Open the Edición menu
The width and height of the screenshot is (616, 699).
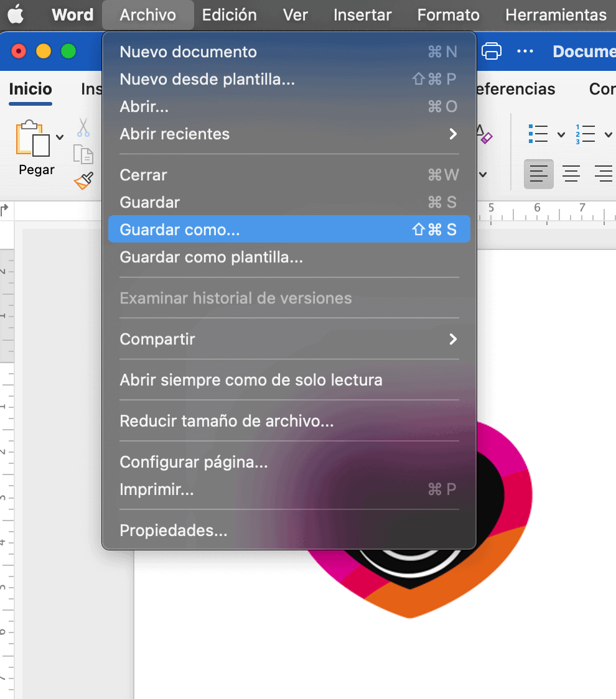(229, 15)
